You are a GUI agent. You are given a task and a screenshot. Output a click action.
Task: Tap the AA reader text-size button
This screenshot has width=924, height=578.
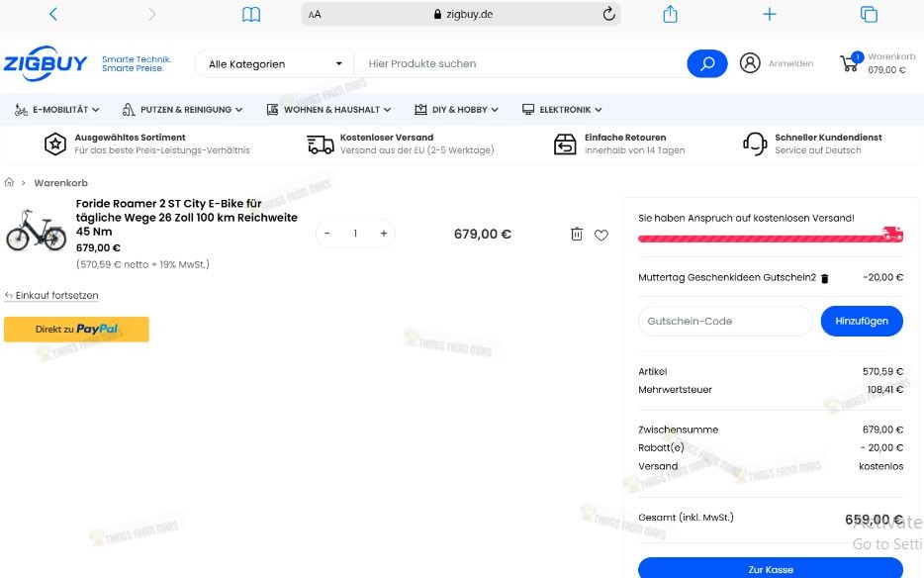(315, 14)
